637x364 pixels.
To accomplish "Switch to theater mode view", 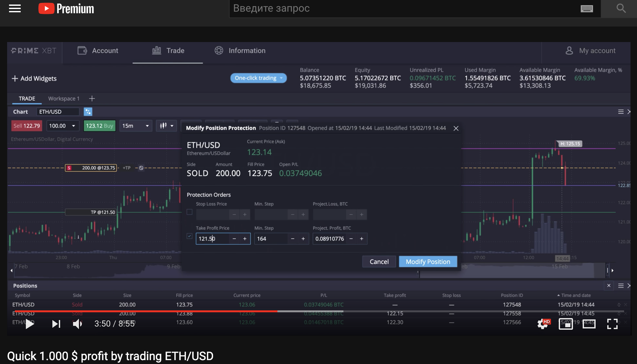I will pos(589,324).
